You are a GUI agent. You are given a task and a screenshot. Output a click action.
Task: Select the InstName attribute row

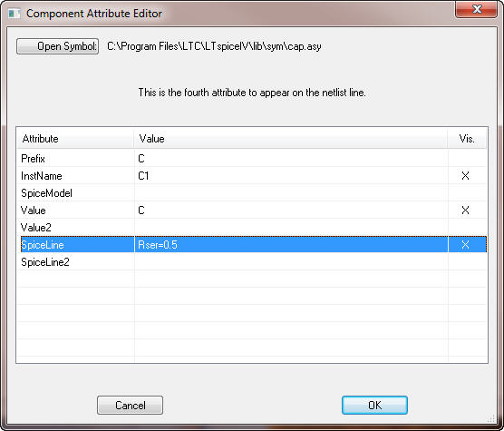(x=252, y=176)
